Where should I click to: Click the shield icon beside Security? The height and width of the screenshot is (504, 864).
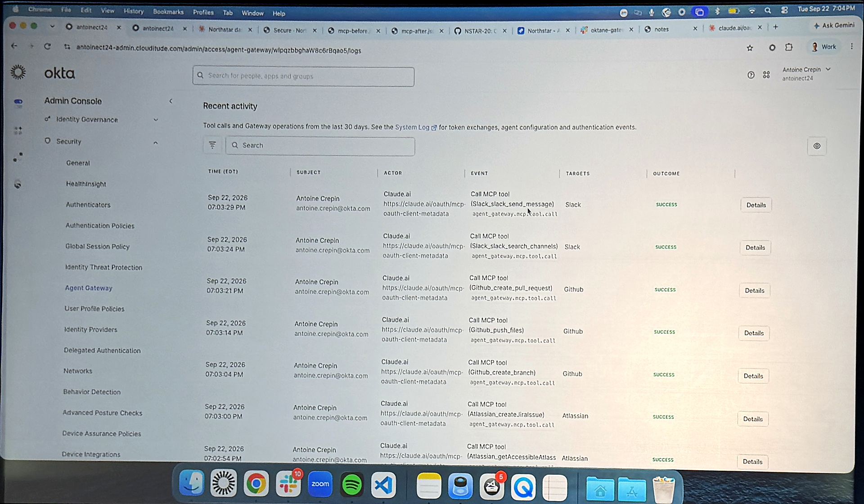pyautogui.click(x=47, y=141)
